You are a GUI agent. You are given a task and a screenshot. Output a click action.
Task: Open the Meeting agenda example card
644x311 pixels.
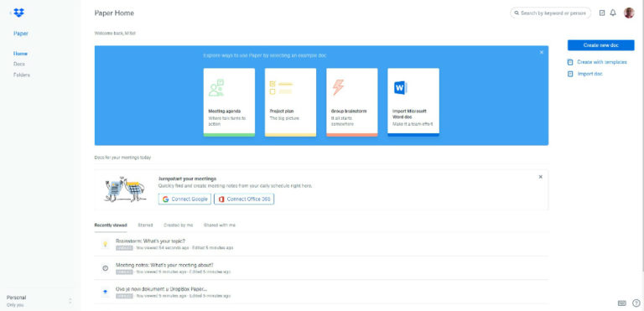(229, 102)
